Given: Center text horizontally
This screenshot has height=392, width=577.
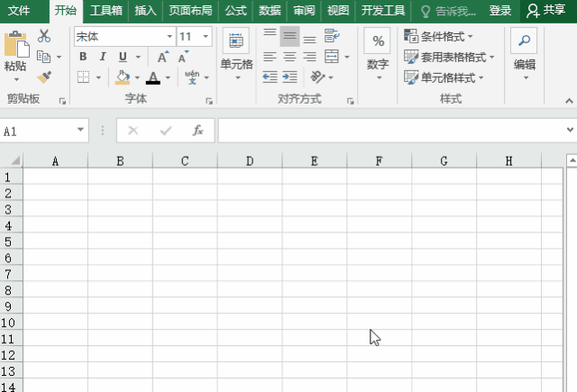Looking at the screenshot, I should (289, 57).
